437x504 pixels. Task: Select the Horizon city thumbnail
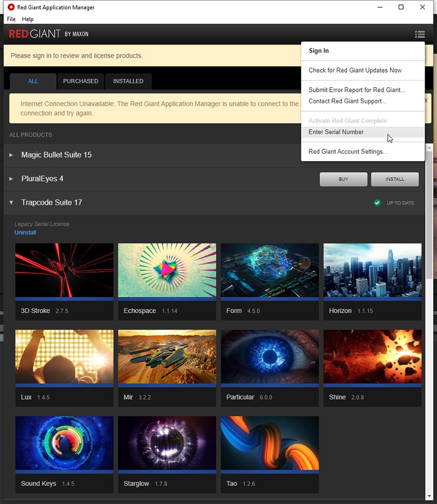(x=373, y=270)
